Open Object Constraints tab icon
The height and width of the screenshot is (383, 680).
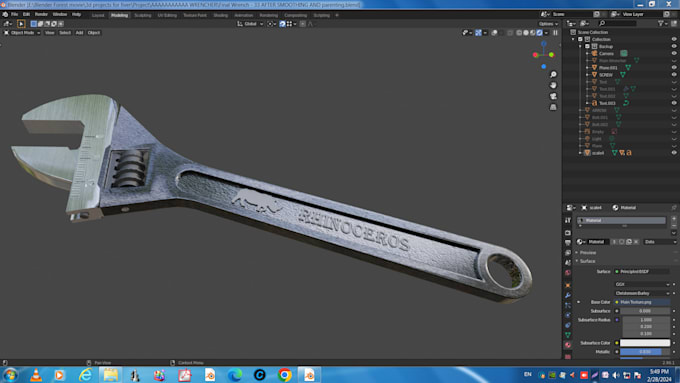coord(568,325)
